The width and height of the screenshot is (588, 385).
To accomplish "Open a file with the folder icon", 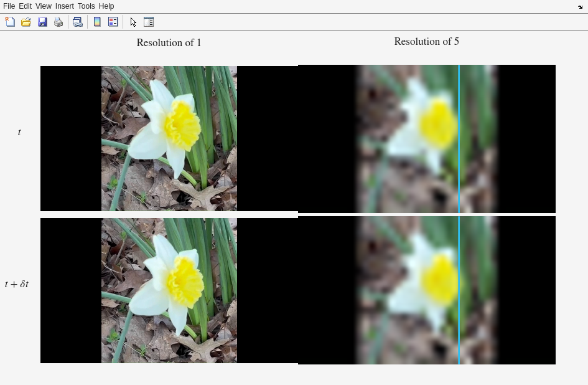I will [x=26, y=22].
